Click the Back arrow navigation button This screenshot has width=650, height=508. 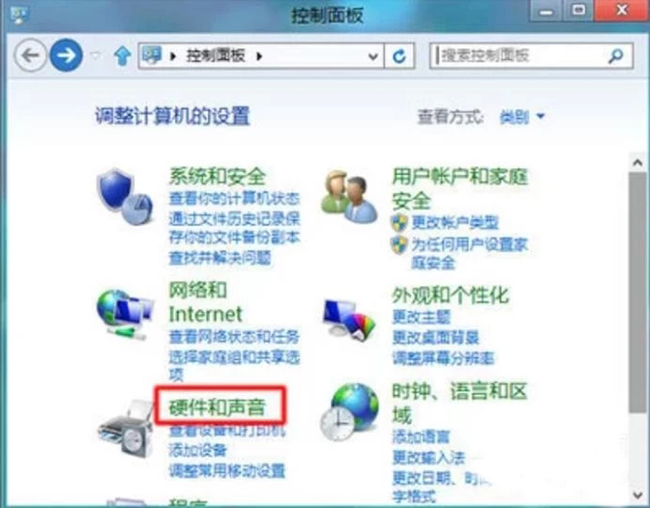[30, 55]
